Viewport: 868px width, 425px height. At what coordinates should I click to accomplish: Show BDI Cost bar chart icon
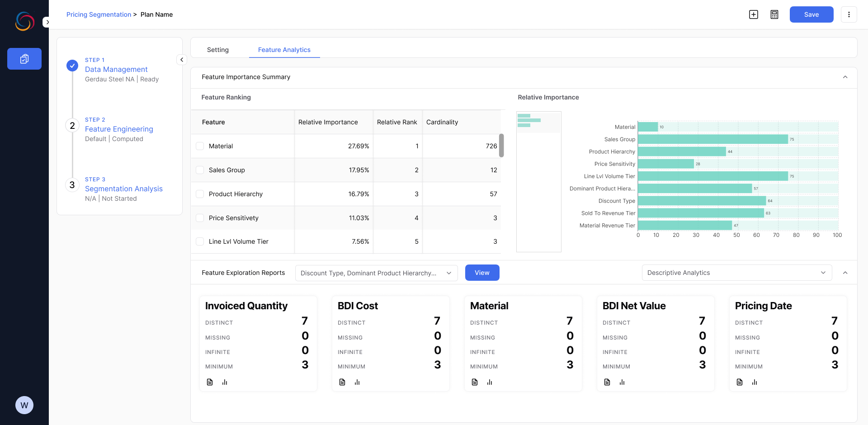coord(357,382)
